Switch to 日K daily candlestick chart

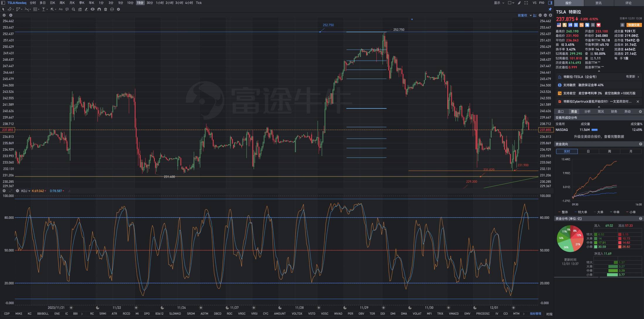(52, 3)
